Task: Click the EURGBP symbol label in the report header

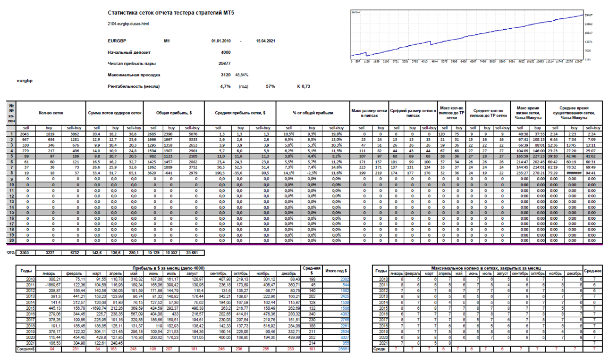Action: point(118,41)
